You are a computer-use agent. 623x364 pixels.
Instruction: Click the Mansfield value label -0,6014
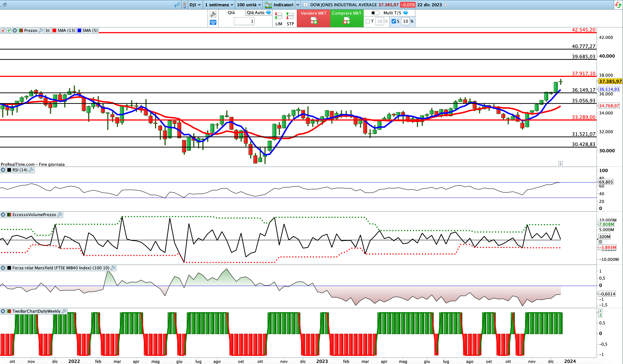[607, 294]
